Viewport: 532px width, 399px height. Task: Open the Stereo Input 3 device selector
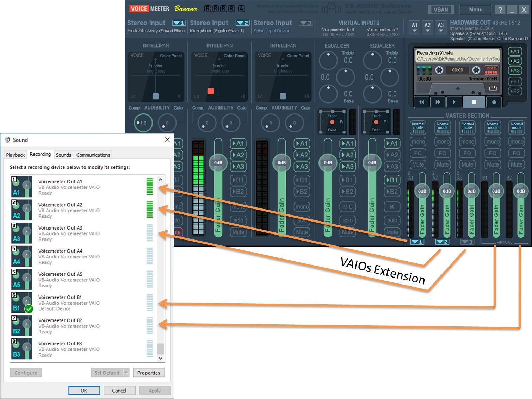tap(305, 23)
